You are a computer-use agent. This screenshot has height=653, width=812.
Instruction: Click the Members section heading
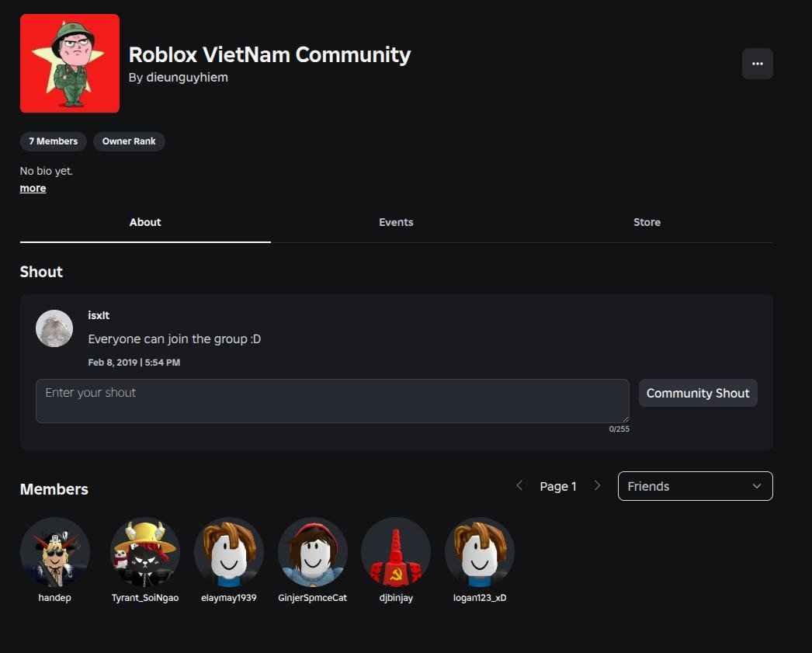click(54, 489)
